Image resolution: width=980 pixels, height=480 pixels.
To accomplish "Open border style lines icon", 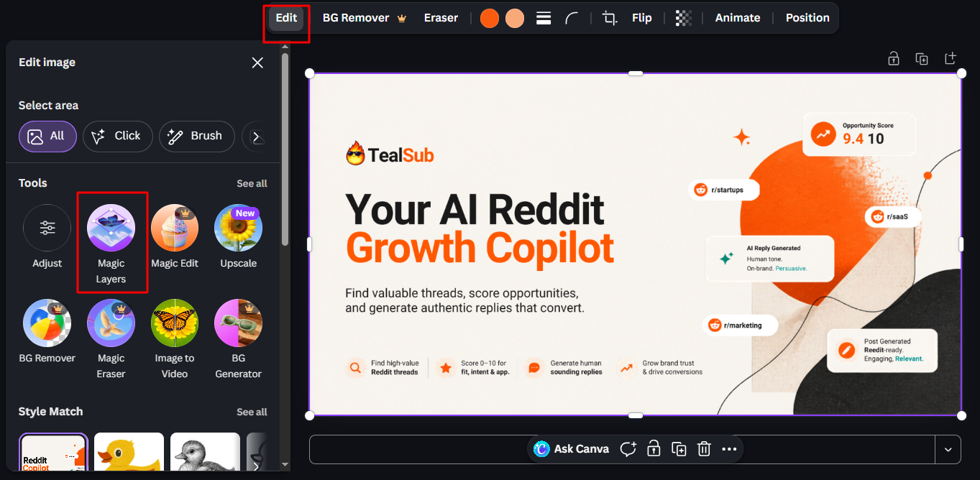I will [x=544, y=18].
